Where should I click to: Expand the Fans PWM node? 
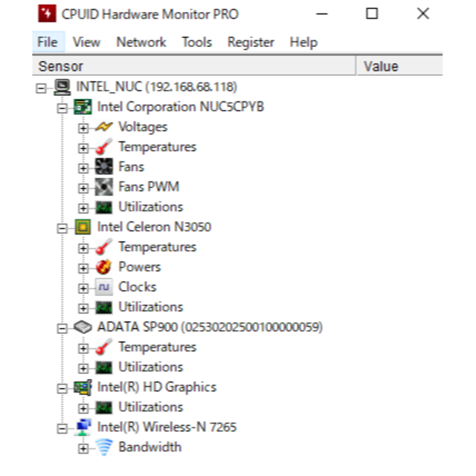click(x=83, y=188)
